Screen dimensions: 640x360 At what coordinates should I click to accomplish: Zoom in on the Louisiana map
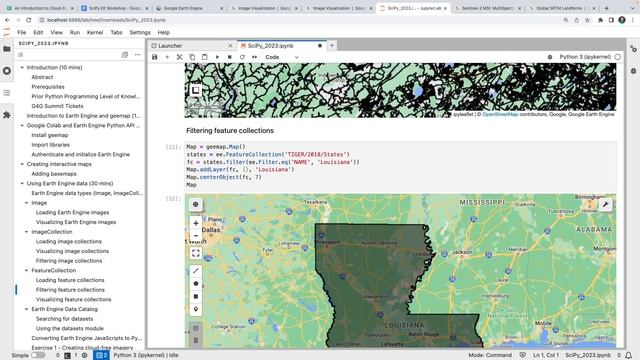(196, 223)
